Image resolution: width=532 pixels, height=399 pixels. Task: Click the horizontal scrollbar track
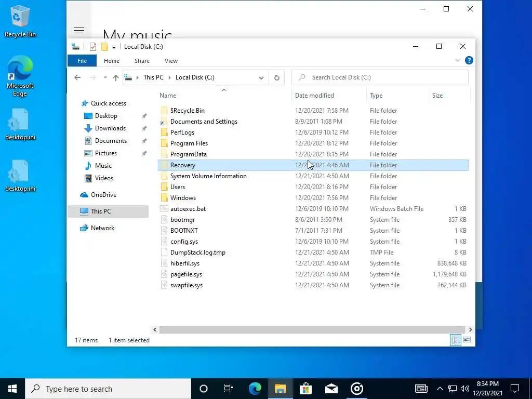point(312,329)
